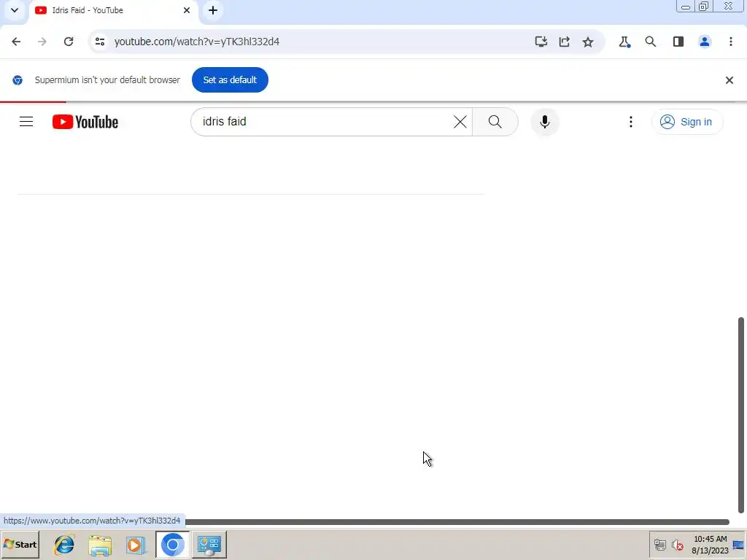Screen dimensions: 747x560
Task: Open YouTube settings three-dot menu
Action: point(631,122)
